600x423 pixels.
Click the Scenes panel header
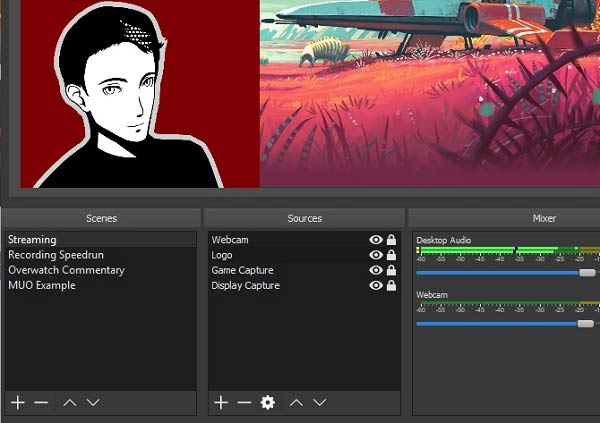[x=101, y=218]
